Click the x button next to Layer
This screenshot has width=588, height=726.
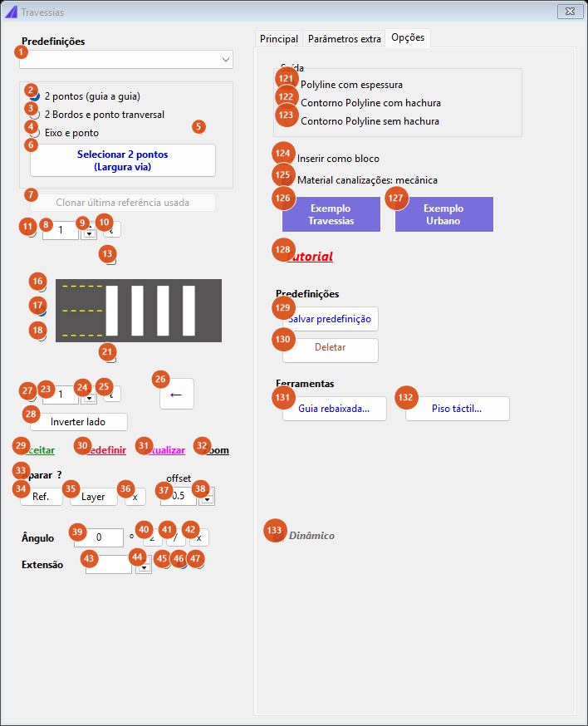tap(135, 497)
